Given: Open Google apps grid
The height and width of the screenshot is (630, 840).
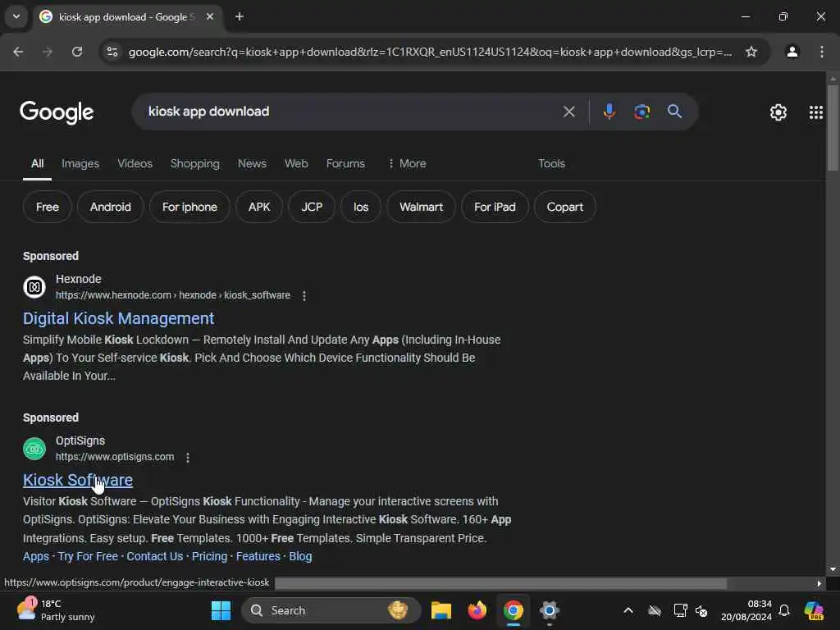Looking at the screenshot, I should tap(816, 112).
